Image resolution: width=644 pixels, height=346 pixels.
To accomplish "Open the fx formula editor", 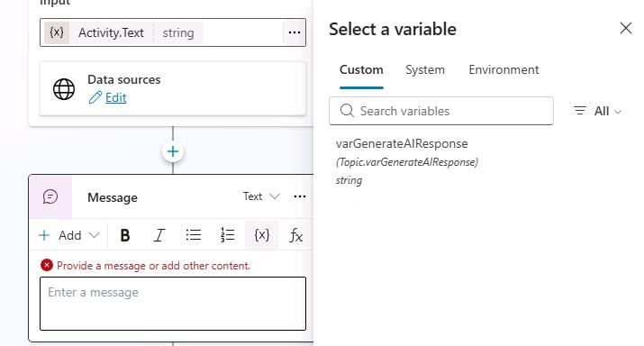I will (295, 235).
